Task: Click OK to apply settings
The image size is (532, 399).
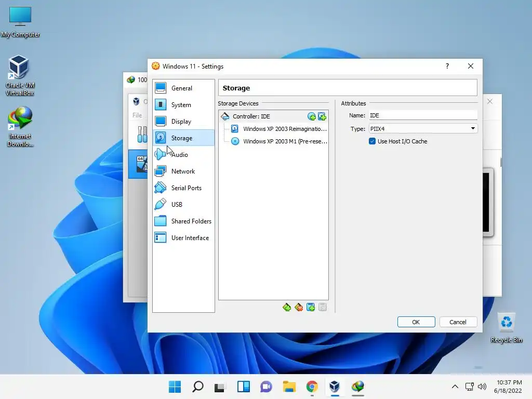Action: click(x=416, y=322)
